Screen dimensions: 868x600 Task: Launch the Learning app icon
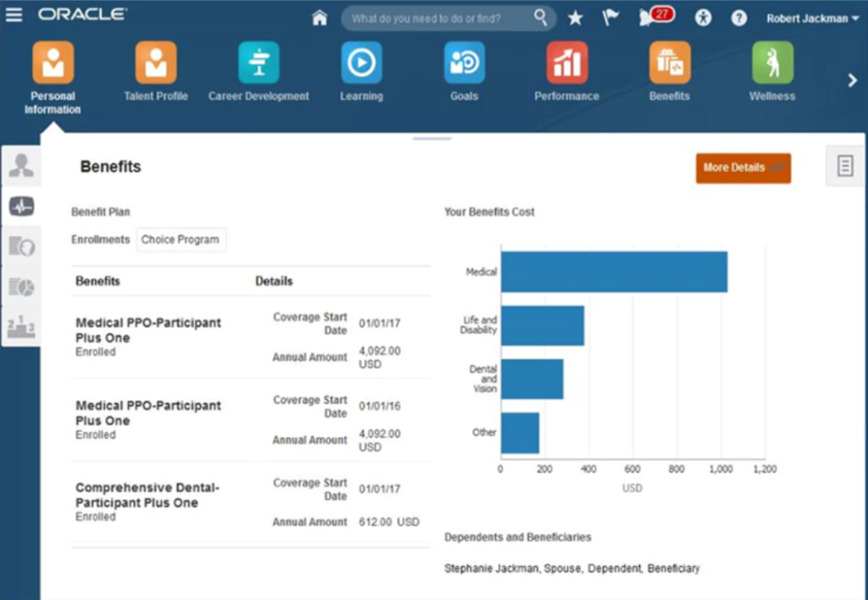click(x=362, y=64)
